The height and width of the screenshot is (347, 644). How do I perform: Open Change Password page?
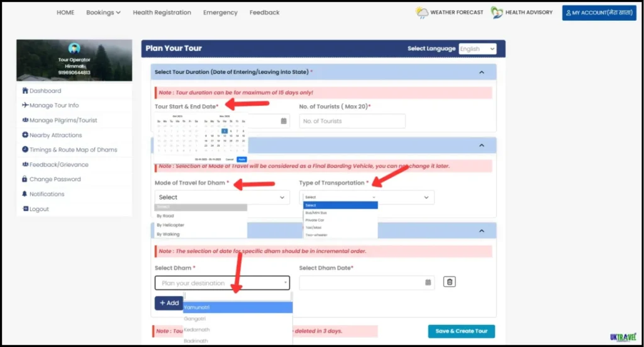[x=55, y=179]
